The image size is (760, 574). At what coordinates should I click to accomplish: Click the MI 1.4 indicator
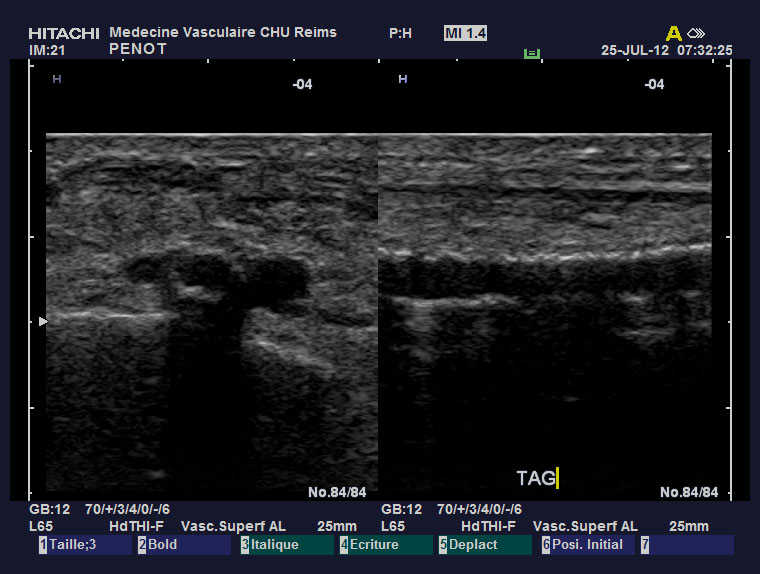click(465, 33)
